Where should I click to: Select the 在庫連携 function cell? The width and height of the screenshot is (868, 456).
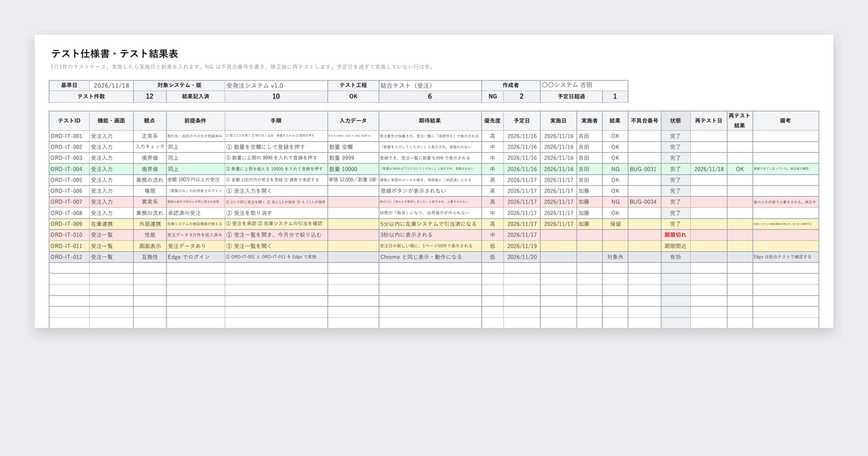[111, 224]
